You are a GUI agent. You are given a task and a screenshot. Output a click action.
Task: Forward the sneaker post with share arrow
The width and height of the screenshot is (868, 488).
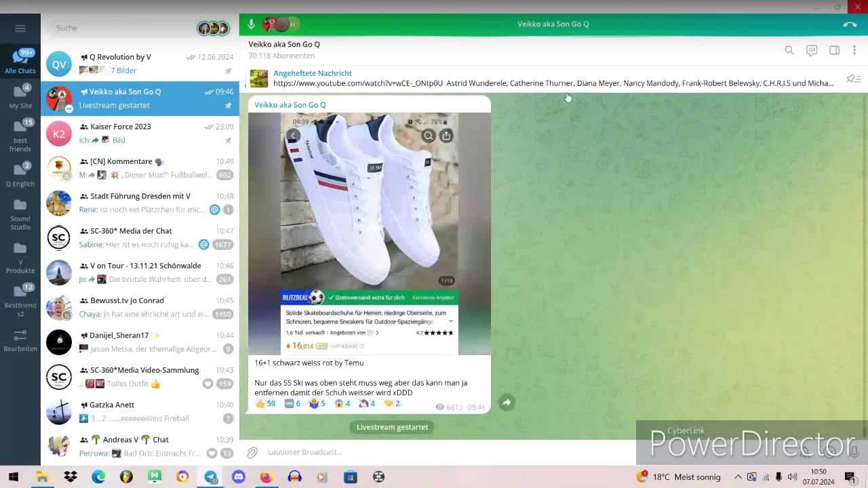pos(507,403)
